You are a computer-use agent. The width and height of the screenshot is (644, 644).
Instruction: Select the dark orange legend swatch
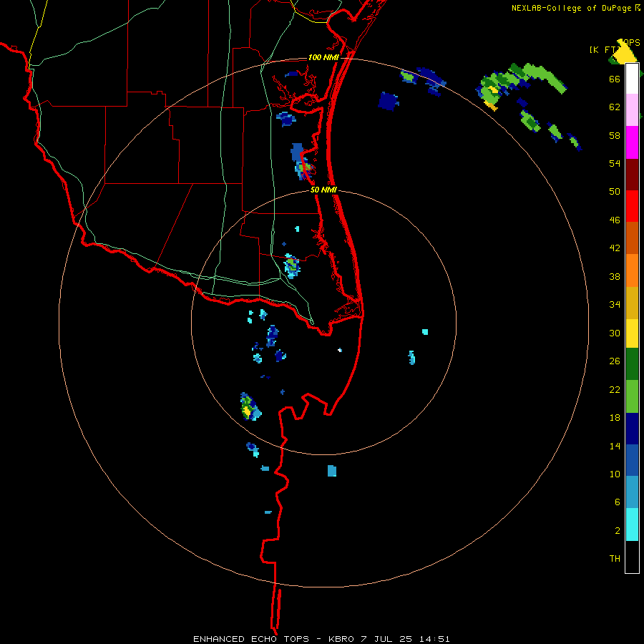[632, 238]
